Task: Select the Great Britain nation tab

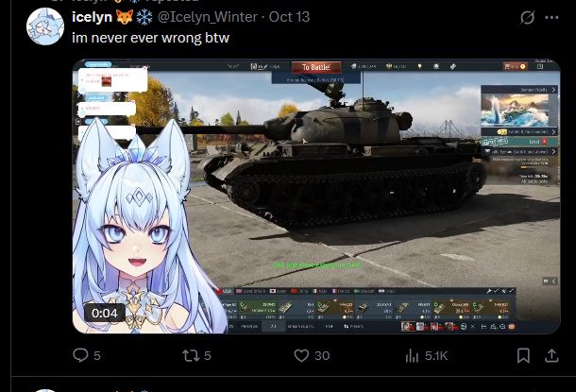Action: coord(250,291)
